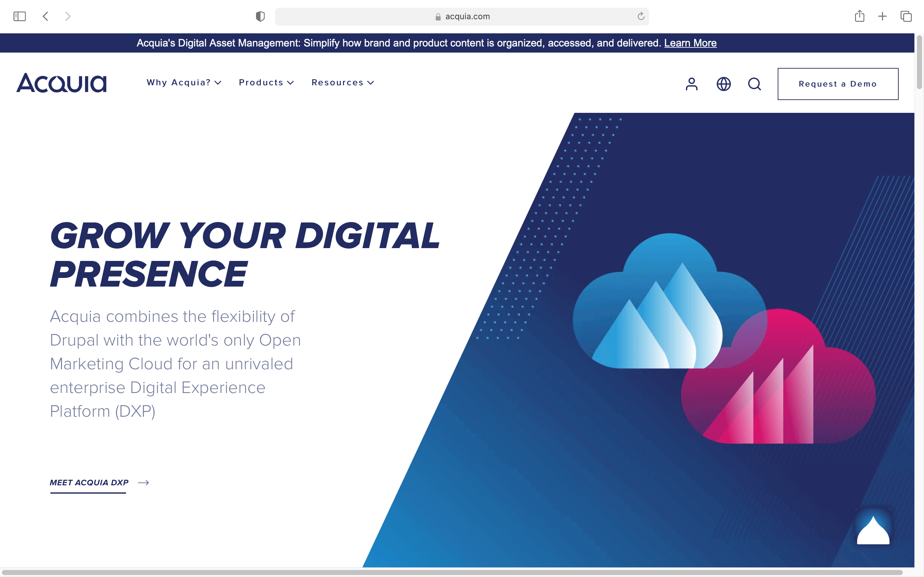Expand the Products dropdown menu
924x577 pixels.
266,83
